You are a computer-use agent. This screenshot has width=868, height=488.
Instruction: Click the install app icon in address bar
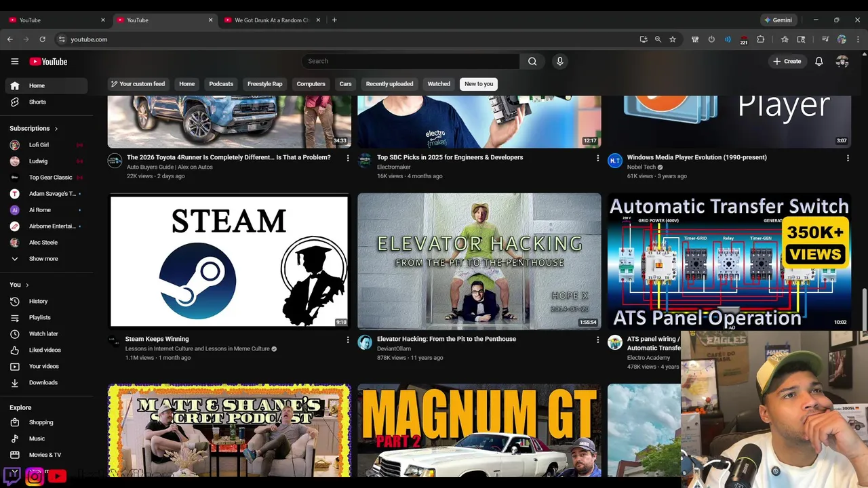643,39
